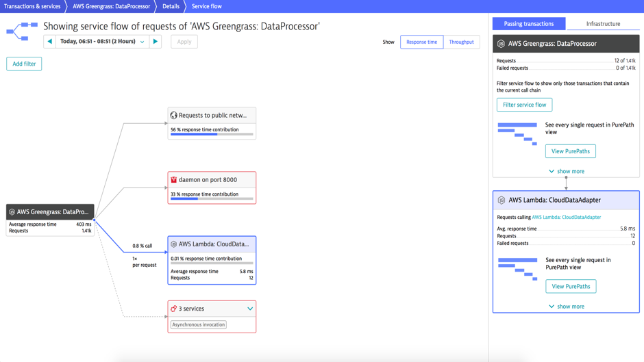644x362 pixels.
Task: Expand the 3 services group chevron
Action: tap(250, 309)
